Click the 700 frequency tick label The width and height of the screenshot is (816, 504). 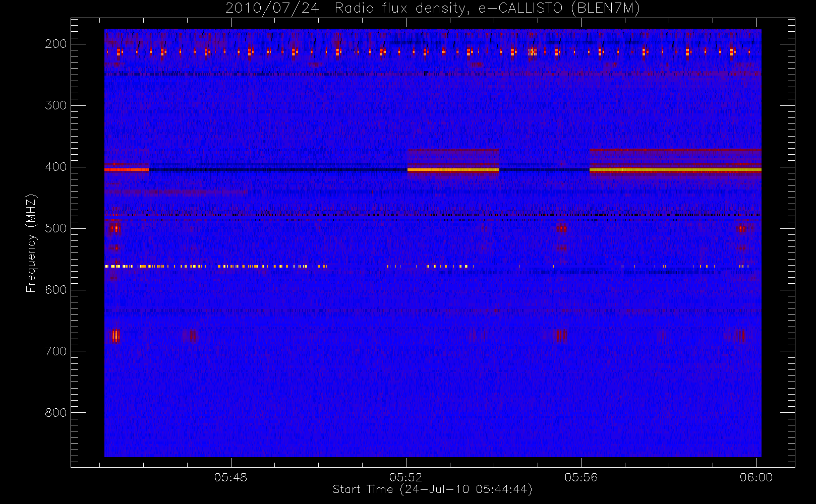tap(56, 351)
